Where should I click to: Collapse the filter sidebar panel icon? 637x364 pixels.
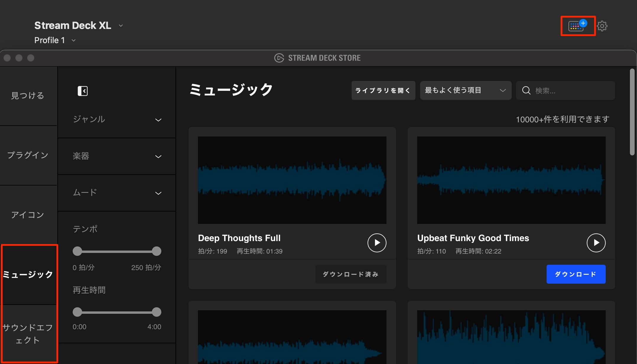point(83,91)
